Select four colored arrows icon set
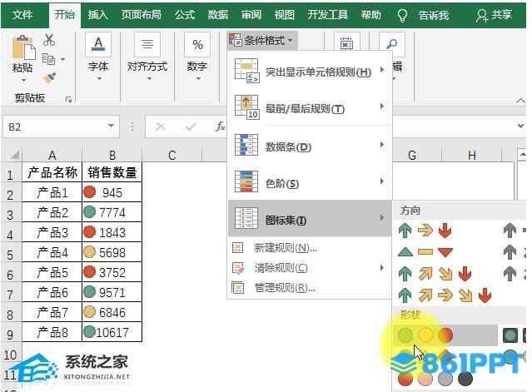The width and height of the screenshot is (532, 392). [435, 274]
